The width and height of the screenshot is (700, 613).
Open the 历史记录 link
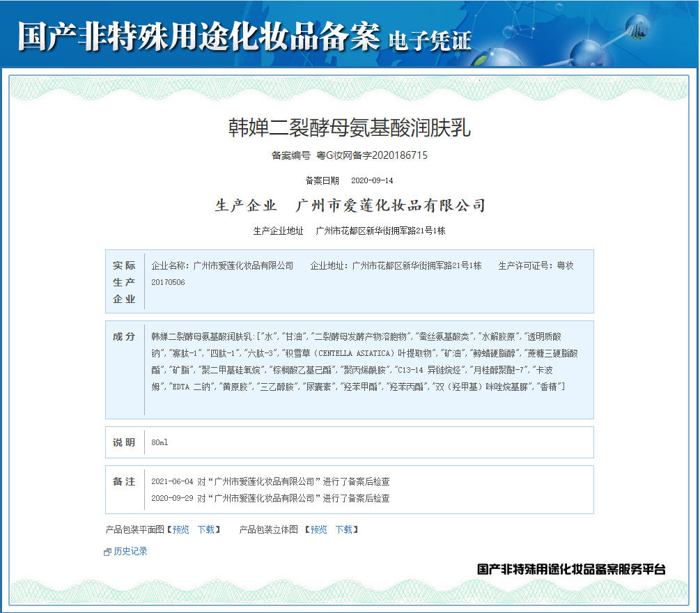130,551
